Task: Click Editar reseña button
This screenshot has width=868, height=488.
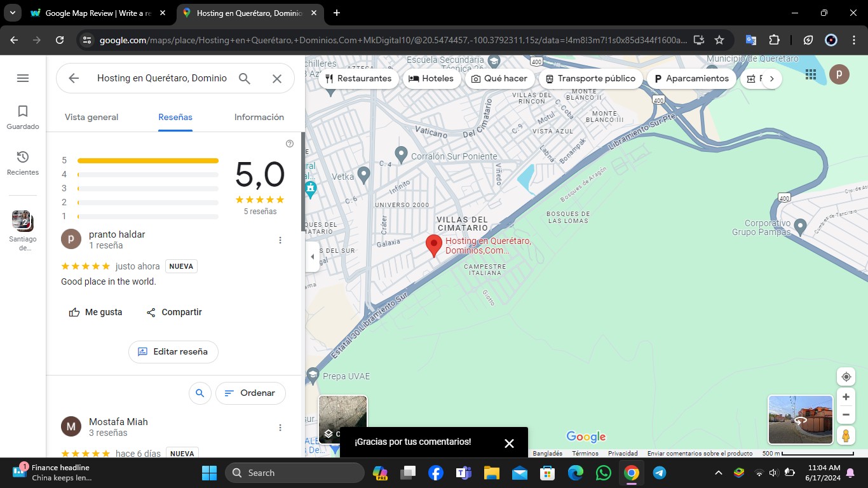Action: tap(173, 351)
